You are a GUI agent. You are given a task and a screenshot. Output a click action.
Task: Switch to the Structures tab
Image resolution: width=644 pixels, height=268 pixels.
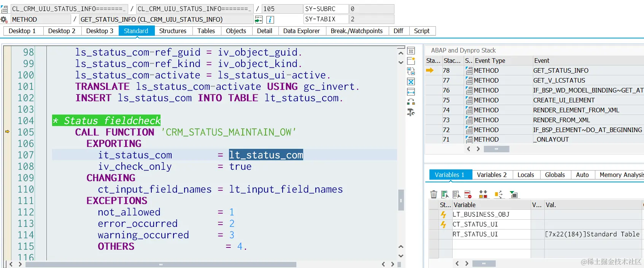173,31
